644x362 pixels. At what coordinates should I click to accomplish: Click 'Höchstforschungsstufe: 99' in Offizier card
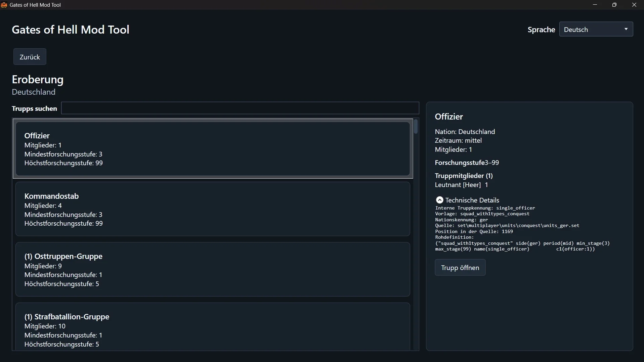pyautogui.click(x=63, y=163)
